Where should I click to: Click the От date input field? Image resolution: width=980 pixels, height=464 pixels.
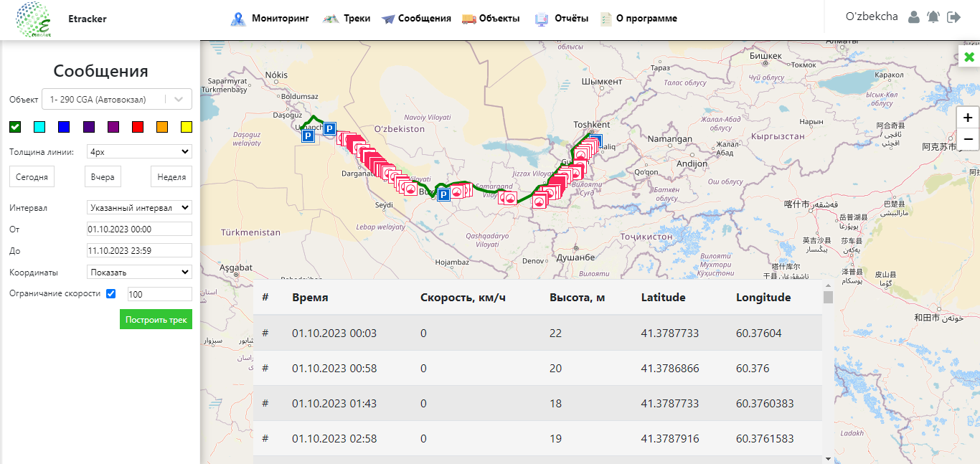139,229
